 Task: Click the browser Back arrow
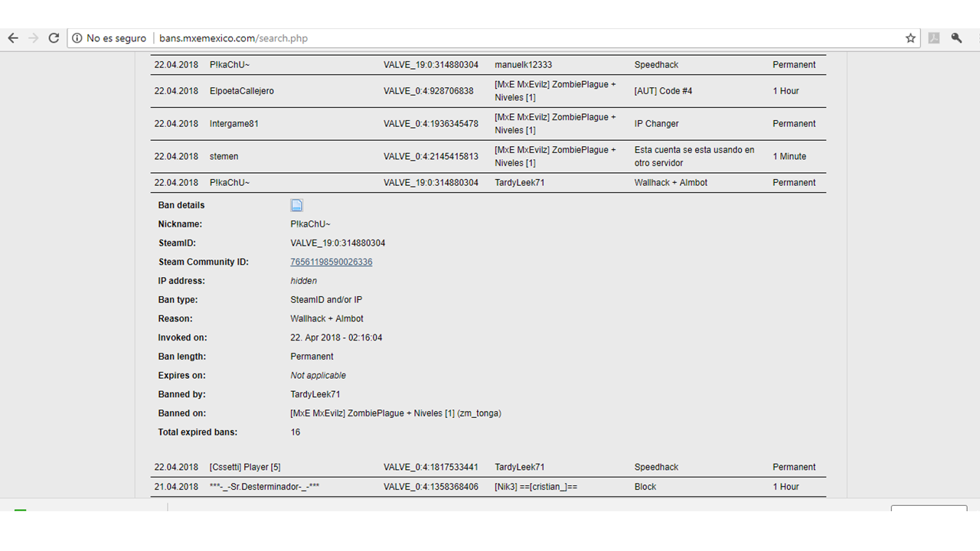13,38
